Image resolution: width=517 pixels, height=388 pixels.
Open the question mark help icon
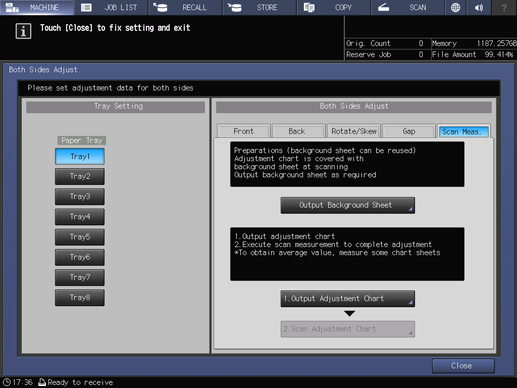(x=504, y=7)
